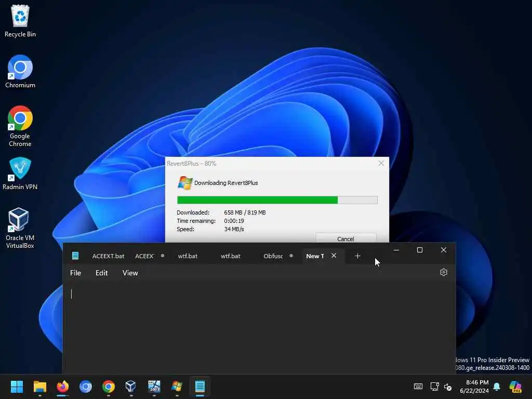Switch to Revert8Plus downloader in taskbar
The height and width of the screenshot is (399, 532).
tap(177, 387)
